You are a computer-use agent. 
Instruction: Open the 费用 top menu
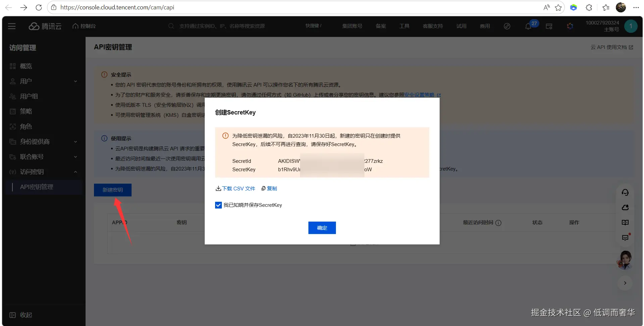[x=485, y=26]
